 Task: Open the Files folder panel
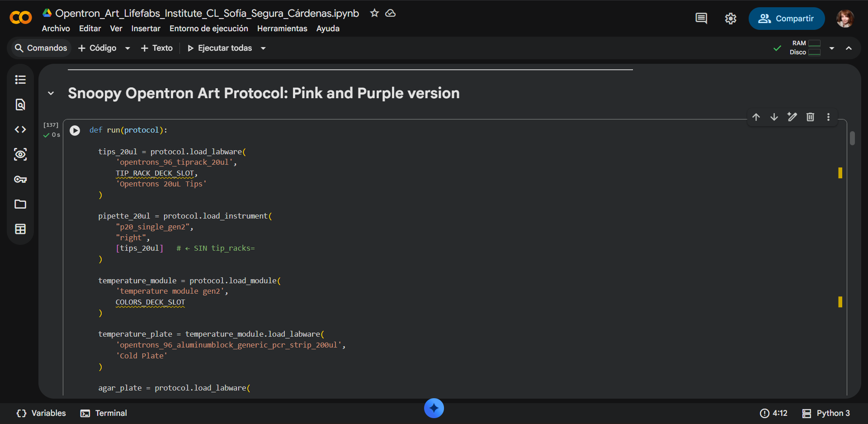pyautogui.click(x=20, y=204)
